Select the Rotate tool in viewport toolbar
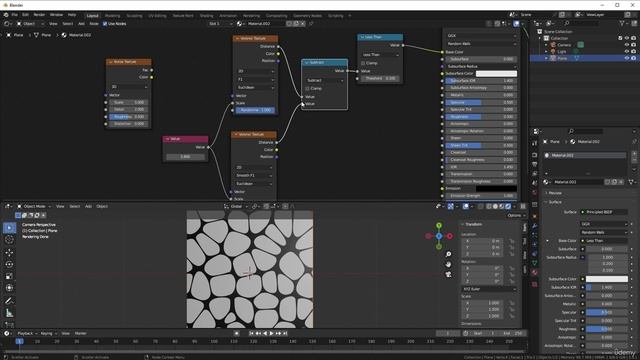 coord(9,264)
